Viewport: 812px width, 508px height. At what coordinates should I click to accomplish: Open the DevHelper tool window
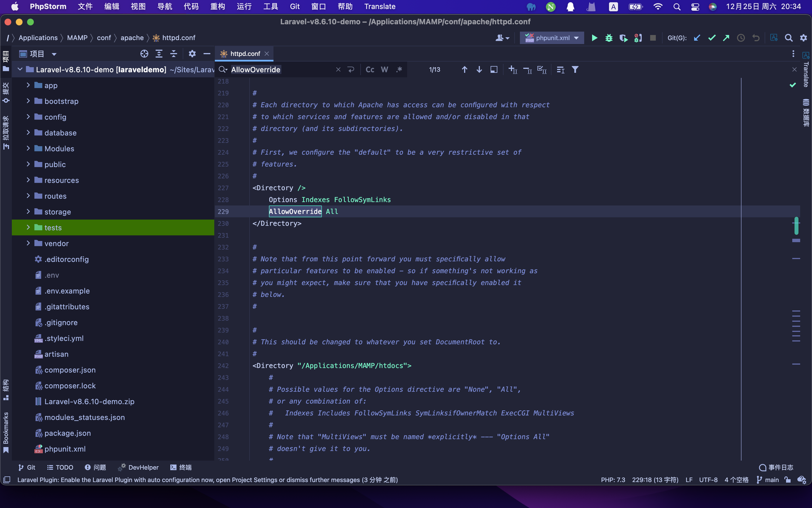coord(138,467)
